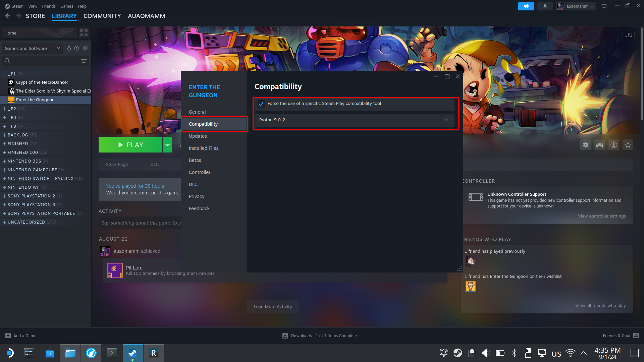
Task: Open Big Picture mode monitor icon
Action: tap(604, 6)
